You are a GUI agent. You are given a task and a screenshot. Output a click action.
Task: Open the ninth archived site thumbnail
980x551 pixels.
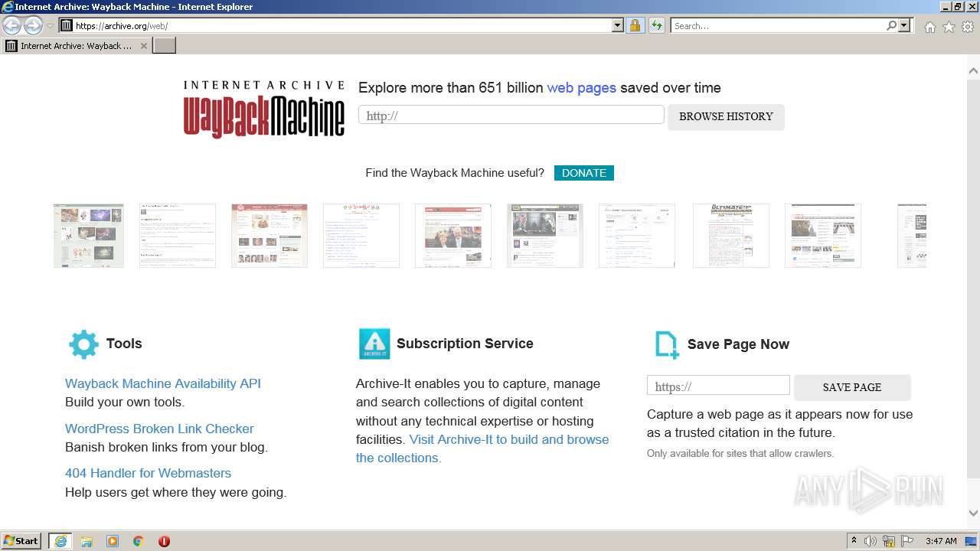(x=823, y=236)
